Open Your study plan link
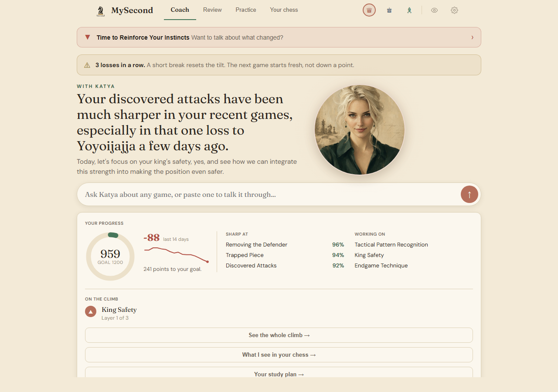The image size is (558, 392). coord(279,373)
